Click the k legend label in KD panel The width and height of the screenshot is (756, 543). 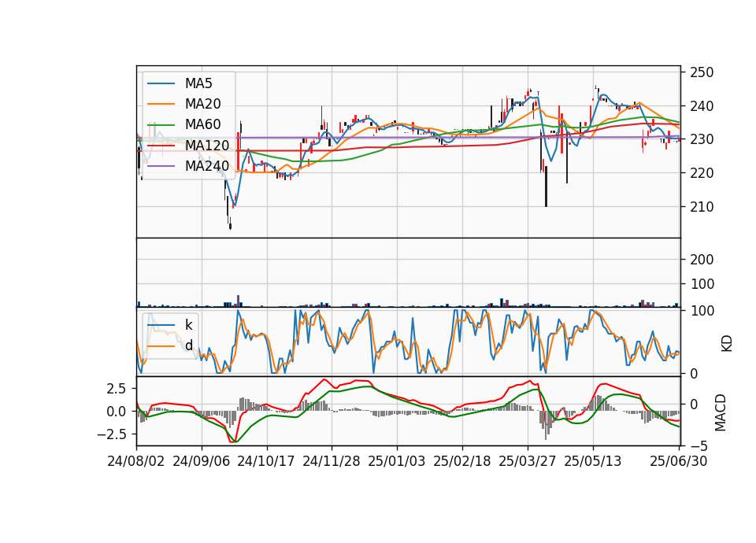coord(188,325)
